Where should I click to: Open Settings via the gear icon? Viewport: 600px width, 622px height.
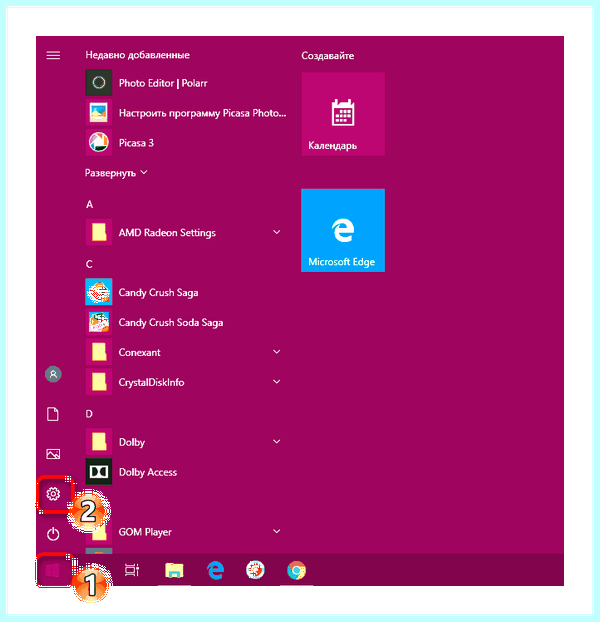[53, 494]
